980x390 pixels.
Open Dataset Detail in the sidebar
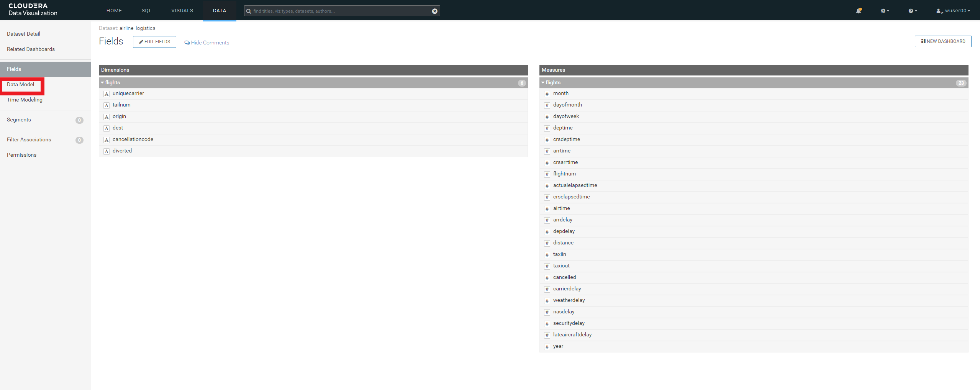23,34
